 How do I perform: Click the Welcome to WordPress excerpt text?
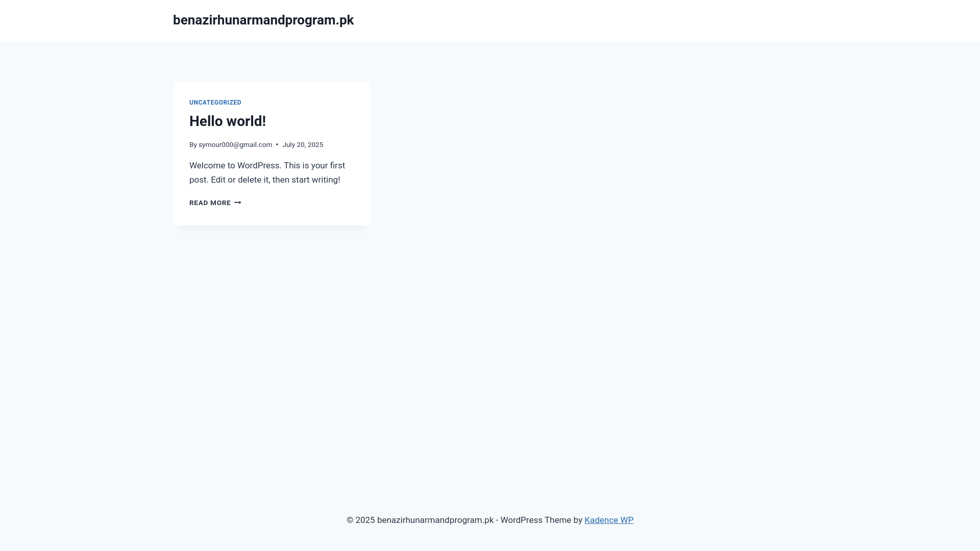(267, 172)
